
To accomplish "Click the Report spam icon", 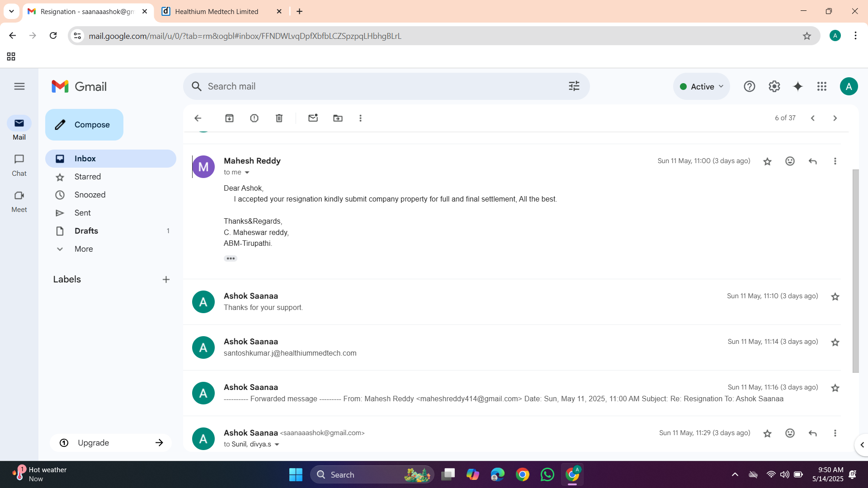I will point(254,118).
